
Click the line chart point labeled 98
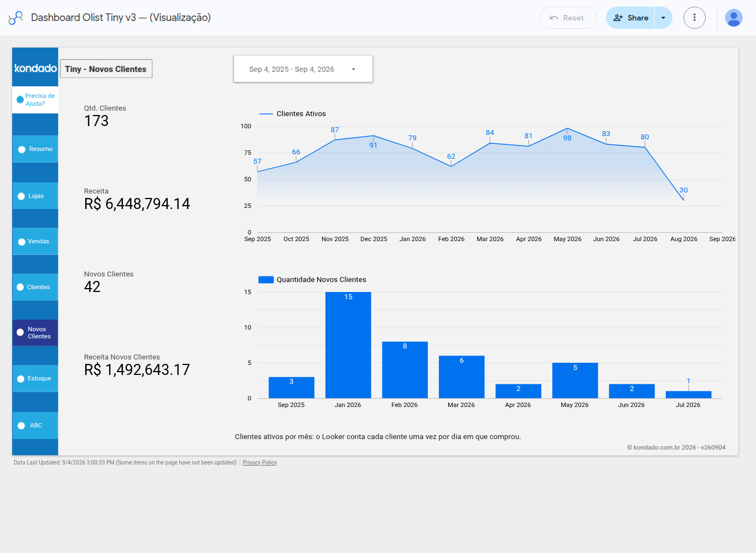567,128
